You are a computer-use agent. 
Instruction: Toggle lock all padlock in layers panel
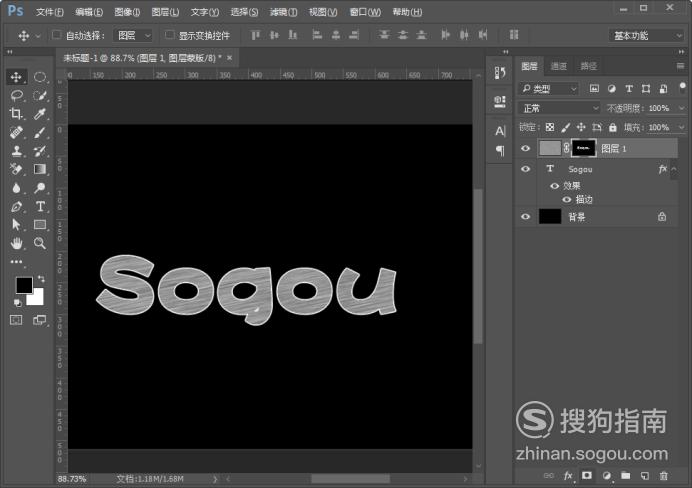613,128
